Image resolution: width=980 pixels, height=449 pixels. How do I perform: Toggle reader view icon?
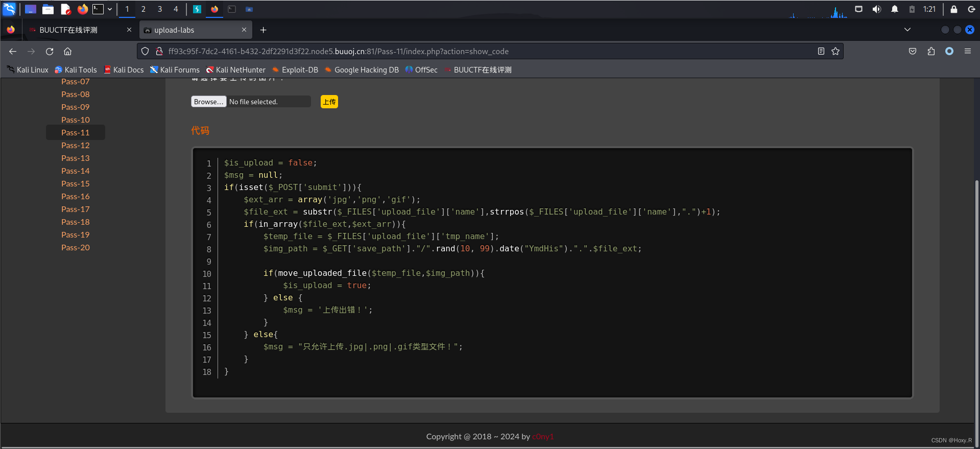[821, 51]
